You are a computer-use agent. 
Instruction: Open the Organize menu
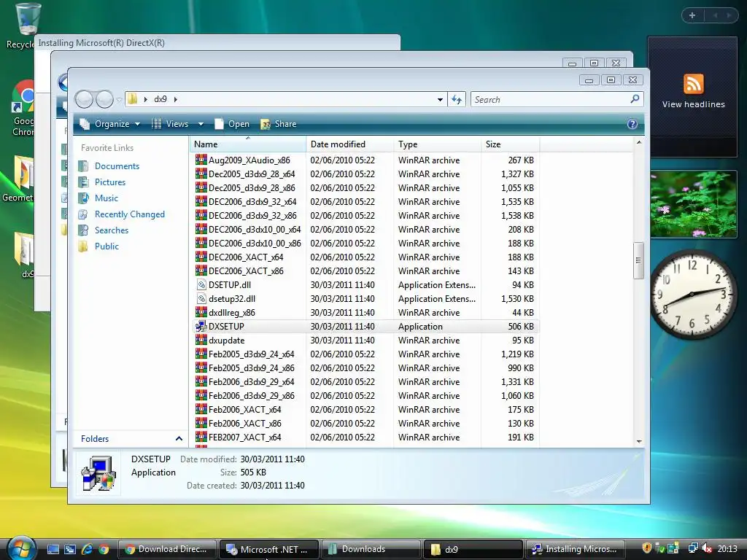coord(110,124)
